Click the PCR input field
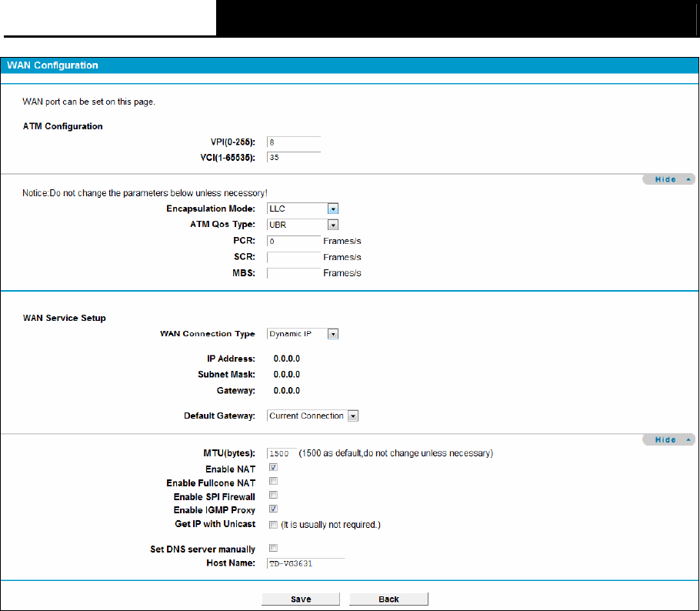The width and height of the screenshot is (700, 611). [x=294, y=241]
